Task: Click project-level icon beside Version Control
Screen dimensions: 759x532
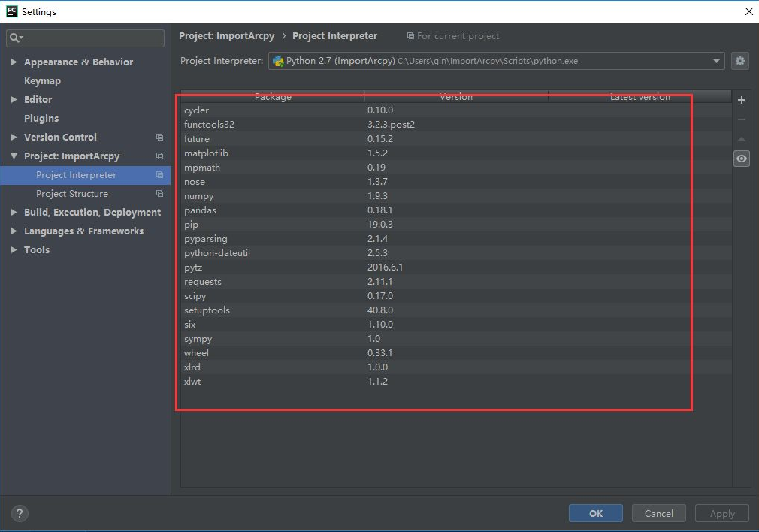Action: (159, 137)
